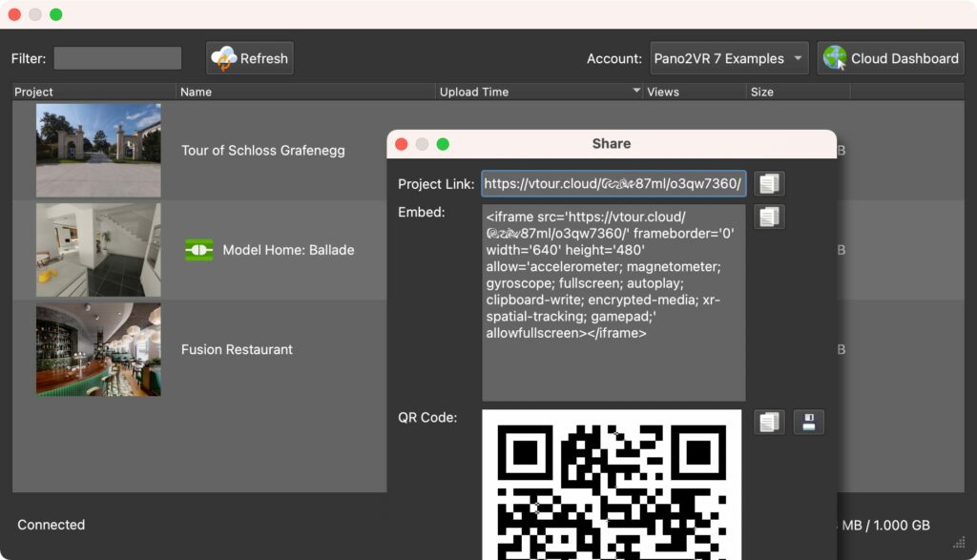Click the QR code image
Viewport: 977px width, 560px height.
tap(612, 485)
